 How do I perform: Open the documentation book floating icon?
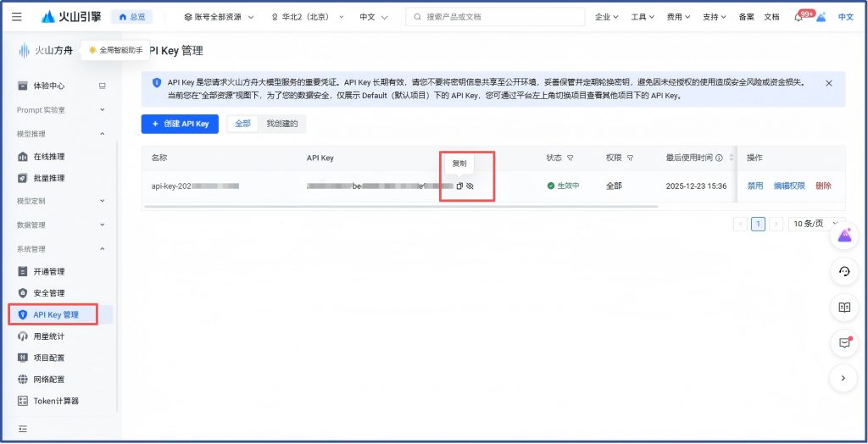[x=843, y=308]
